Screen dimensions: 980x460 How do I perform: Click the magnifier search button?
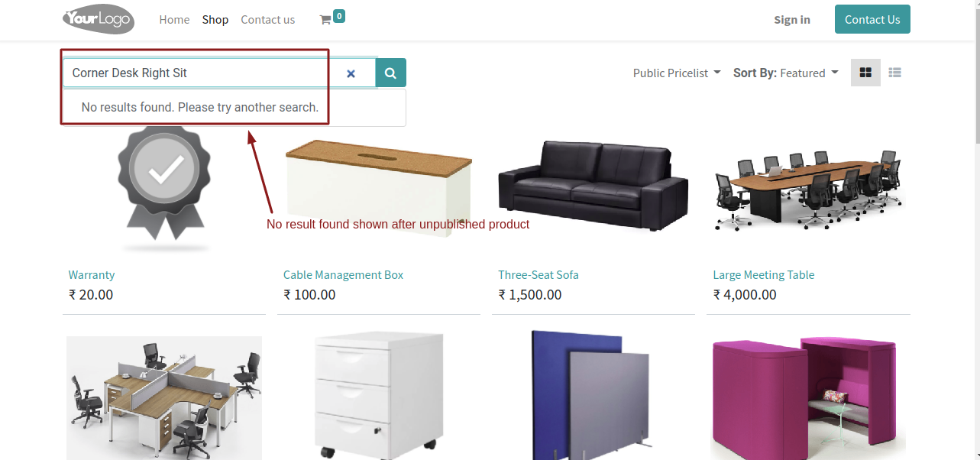(x=390, y=73)
